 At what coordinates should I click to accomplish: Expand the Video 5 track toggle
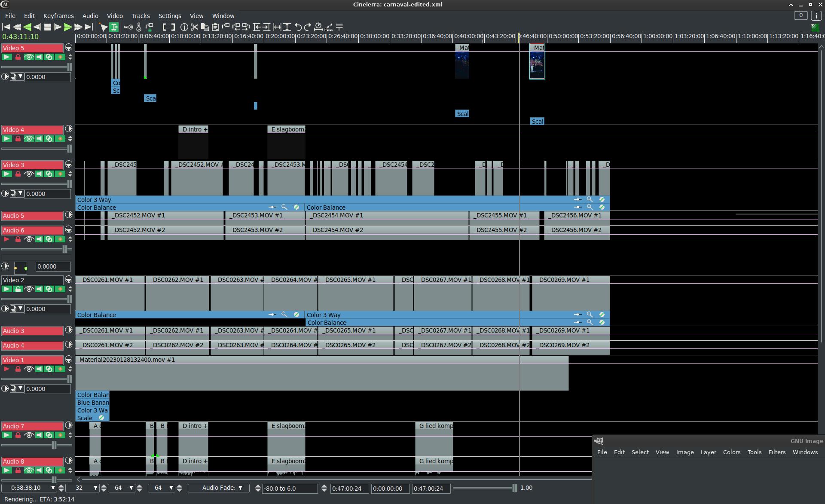(69, 48)
